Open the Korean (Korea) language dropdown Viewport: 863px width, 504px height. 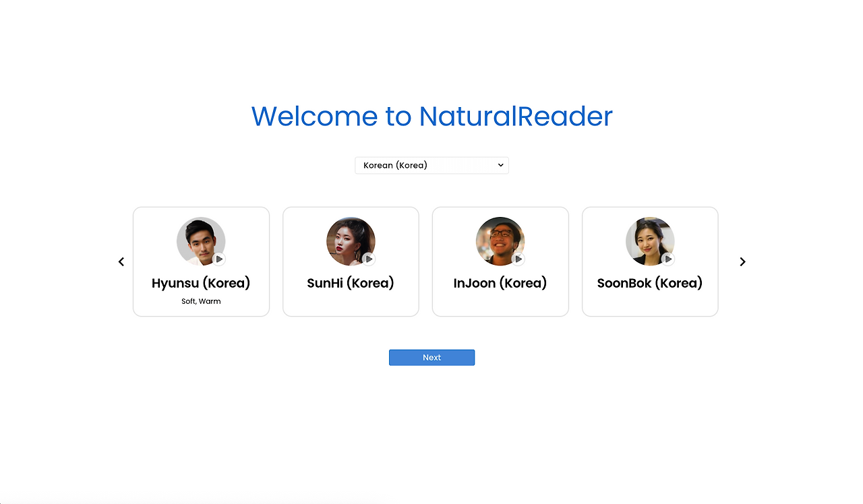click(x=431, y=165)
